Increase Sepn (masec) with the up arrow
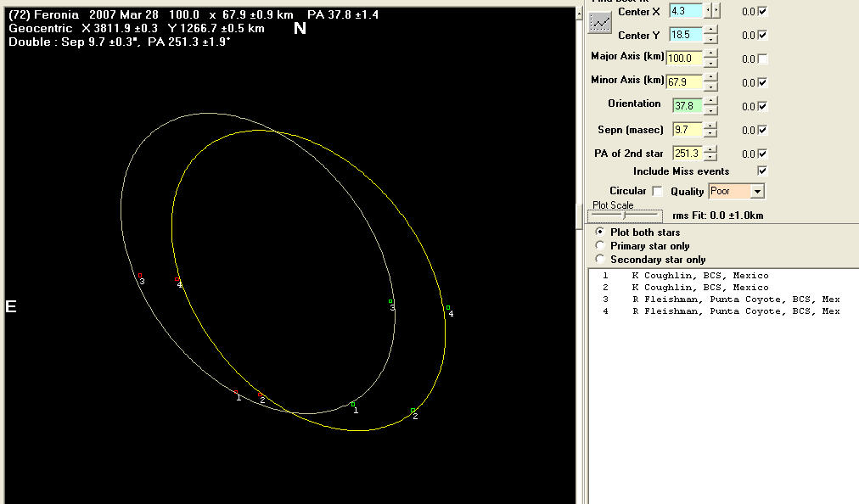 710,126
